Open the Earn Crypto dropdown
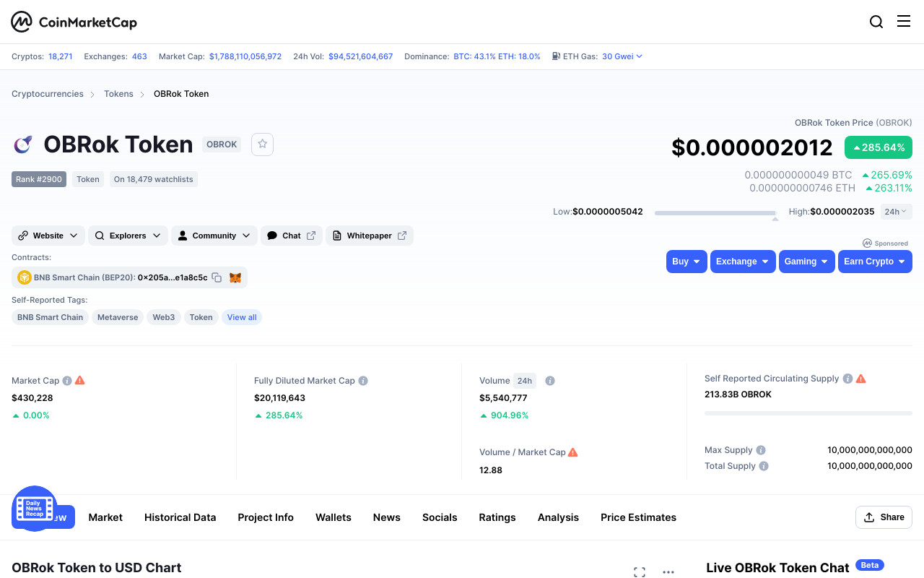Viewport: 924px width, 578px height. (x=875, y=262)
